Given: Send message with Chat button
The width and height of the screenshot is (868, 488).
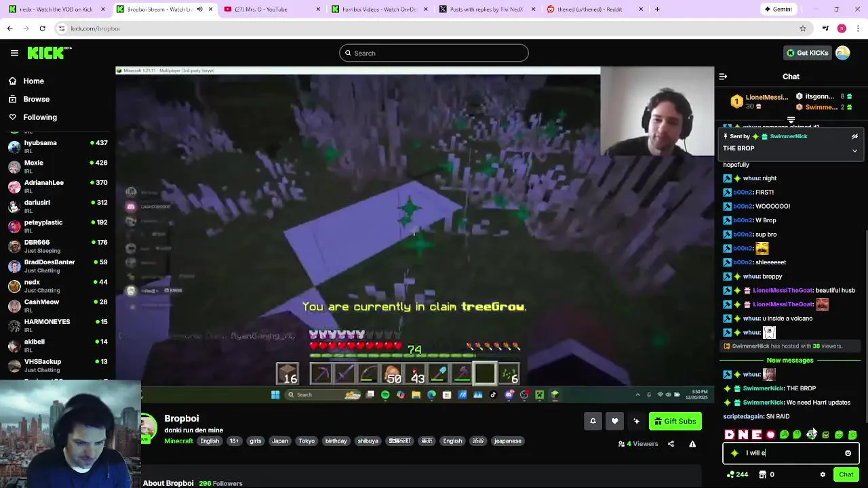Looking at the screenshot, I should click(846, 474).
